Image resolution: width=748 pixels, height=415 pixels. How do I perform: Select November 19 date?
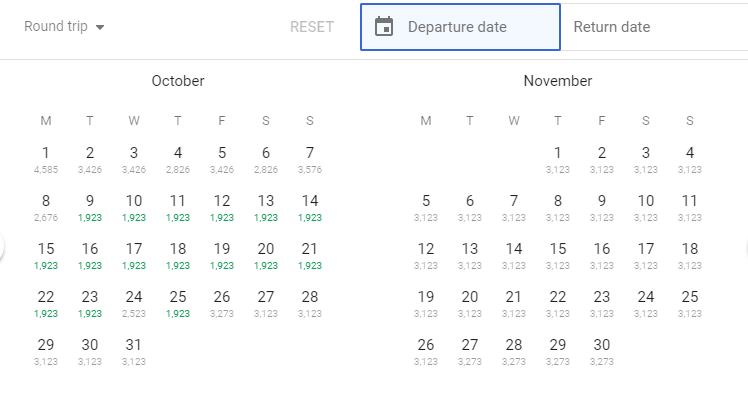426,302
